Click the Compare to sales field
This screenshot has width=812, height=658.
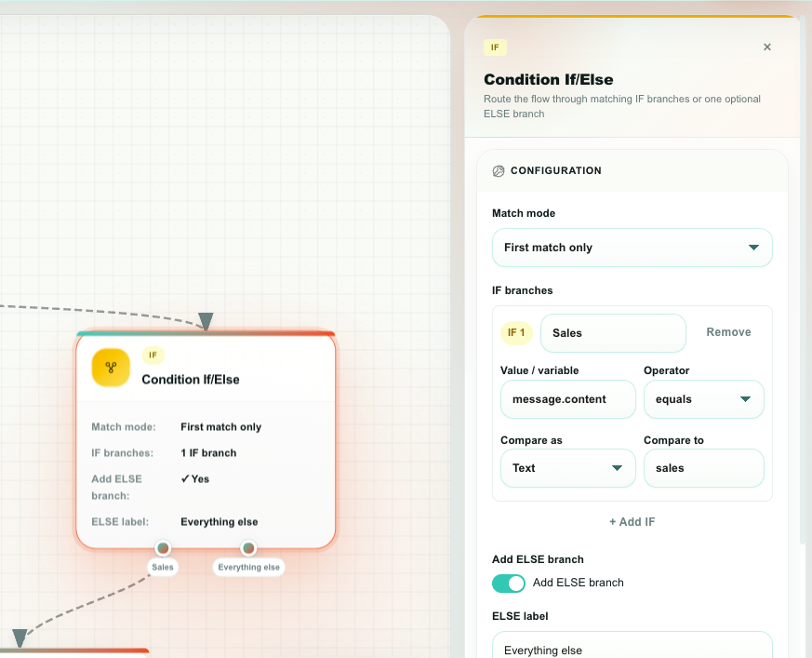703,468
